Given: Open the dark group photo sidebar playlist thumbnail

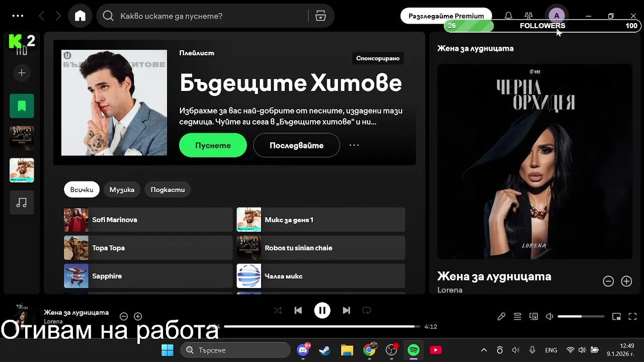Looking at the screenshot, I should 22,138.
